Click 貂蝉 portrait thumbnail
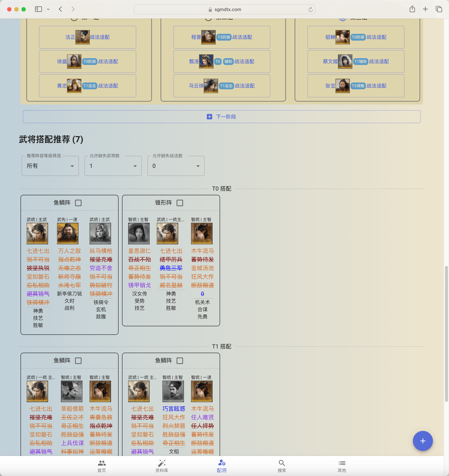This screenshot has height=476, width=449. pyautogui.click(x=342, y=37)
